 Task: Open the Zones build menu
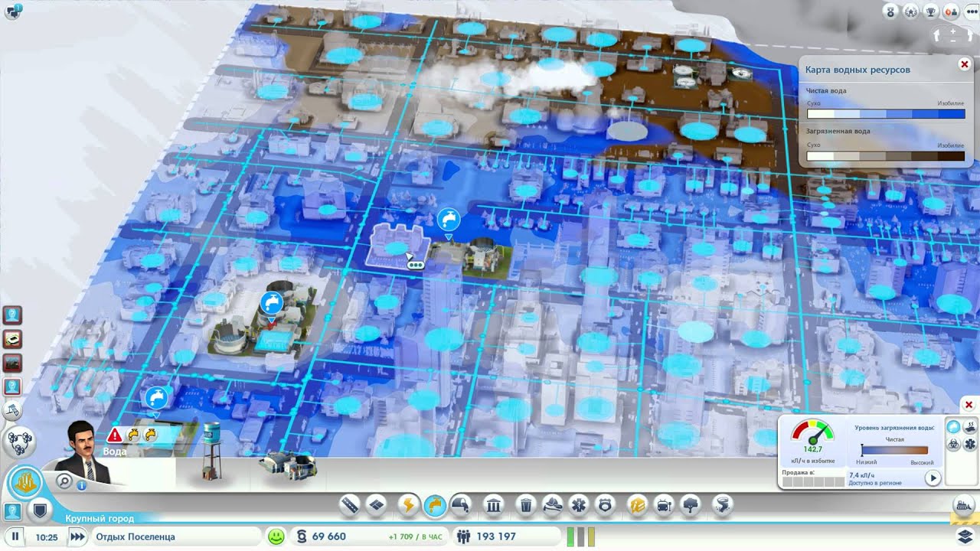[x=375, y=504]
